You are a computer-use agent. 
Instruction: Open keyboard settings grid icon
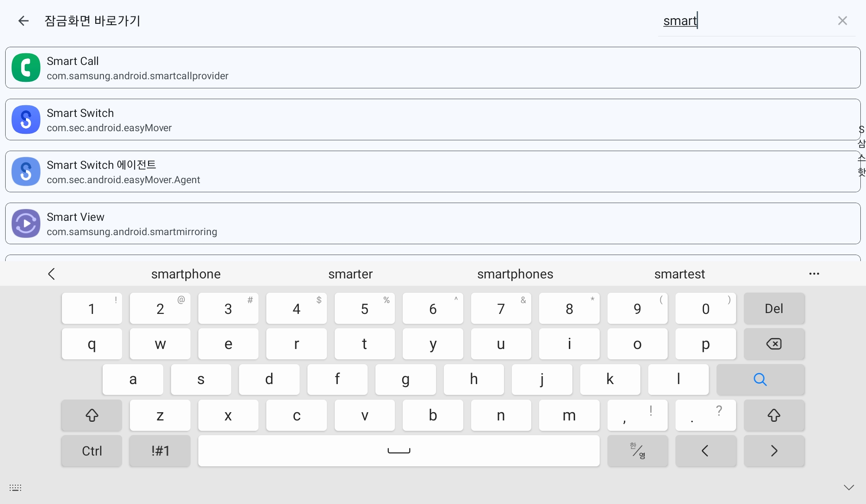(16, 488)
